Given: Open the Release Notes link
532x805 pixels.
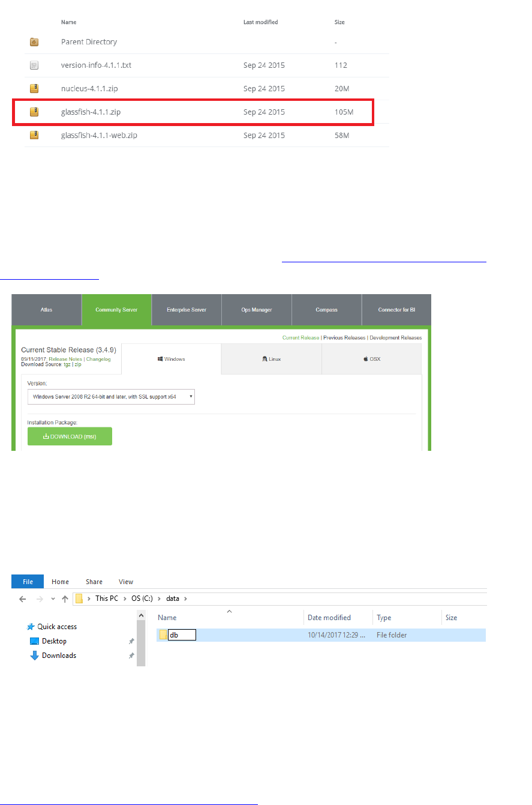Looking at the screenshot, I should tap(67, 359).
